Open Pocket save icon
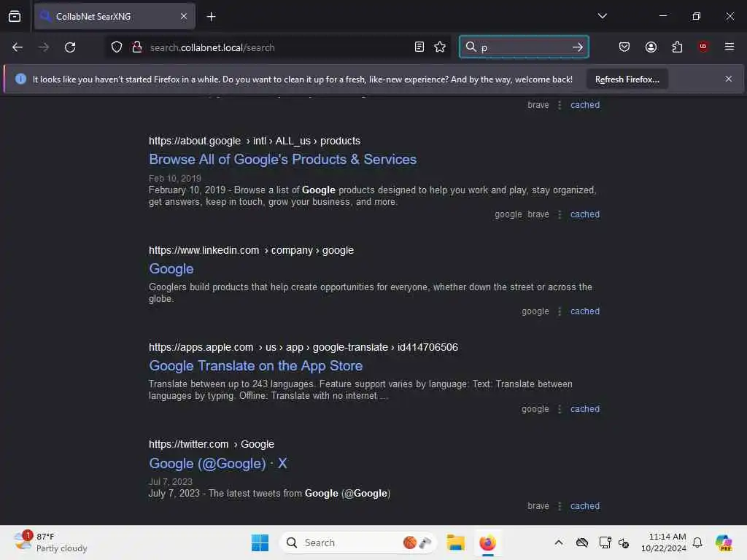The height and width of the screenshot is (560, 747). click(624, 47)
